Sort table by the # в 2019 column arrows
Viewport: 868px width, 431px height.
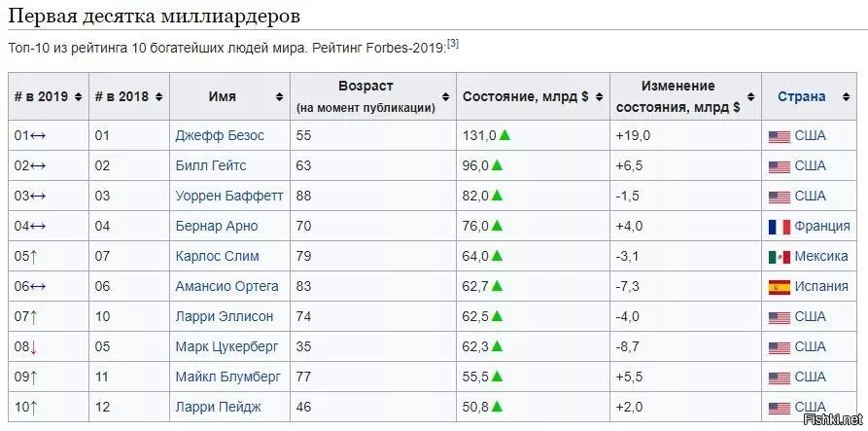coord(78,97)
